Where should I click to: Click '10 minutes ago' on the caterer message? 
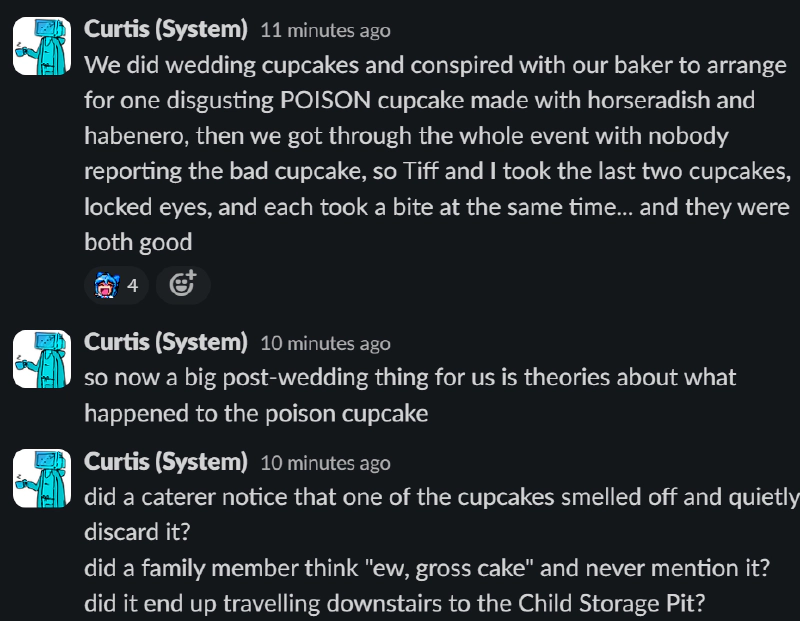click(325, 463)
